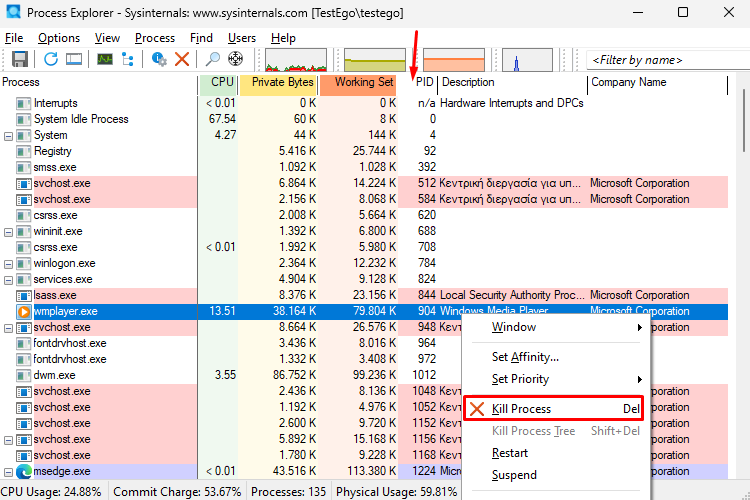Click the 86.752 K Private Bytes value

(x=295, y=376)
